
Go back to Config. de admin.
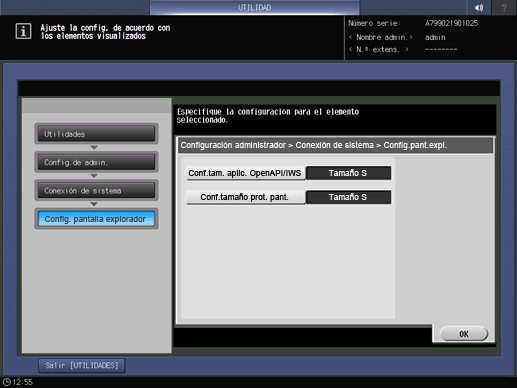pyautogui.click(x=96, y=162)
